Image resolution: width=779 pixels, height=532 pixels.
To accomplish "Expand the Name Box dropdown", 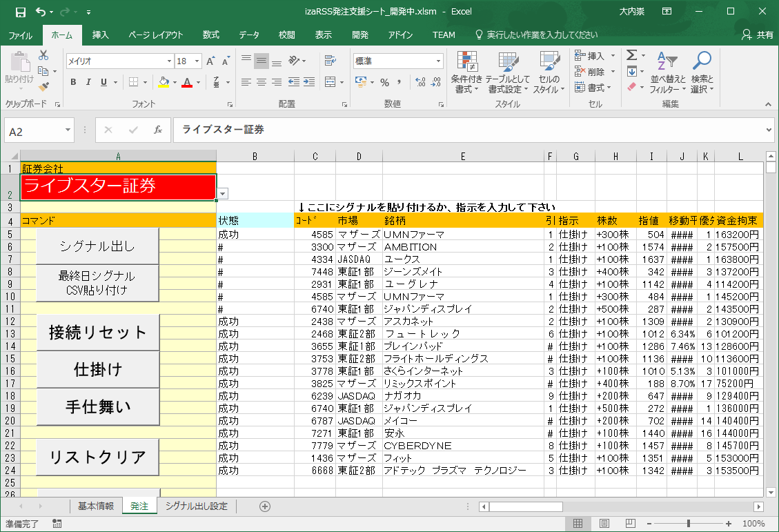I will pyautogui.click(x=68, y=130).
